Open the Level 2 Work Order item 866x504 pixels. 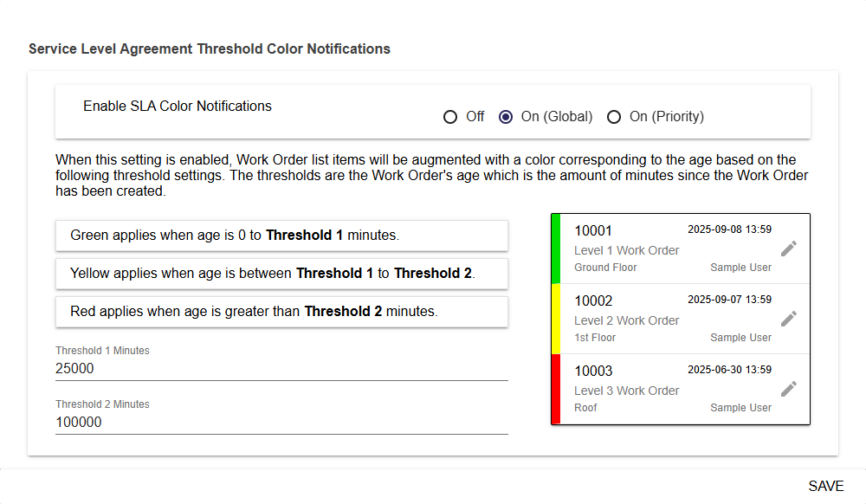(627, 320)
